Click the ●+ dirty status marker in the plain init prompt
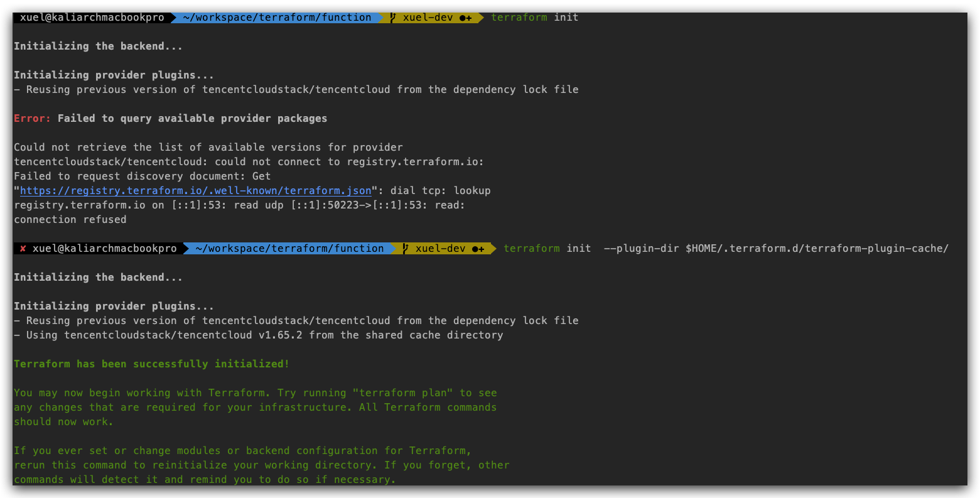 coord(465,18)
